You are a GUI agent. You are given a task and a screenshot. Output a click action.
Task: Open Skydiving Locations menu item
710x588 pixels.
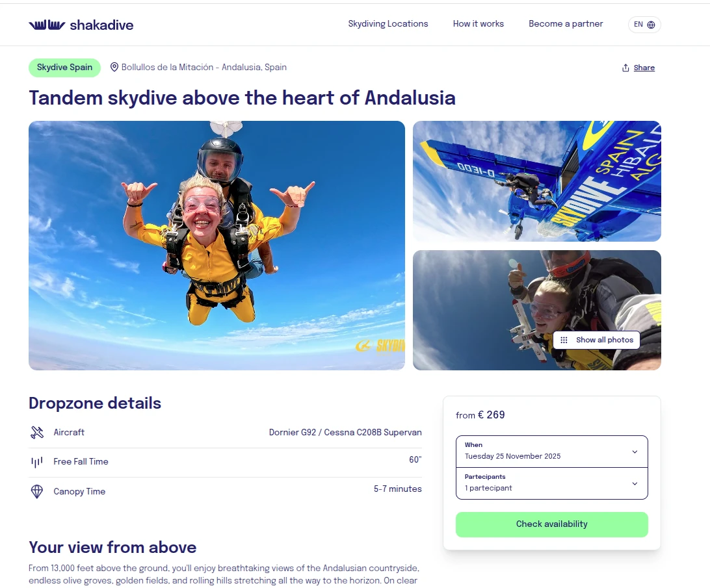point(388,24)
